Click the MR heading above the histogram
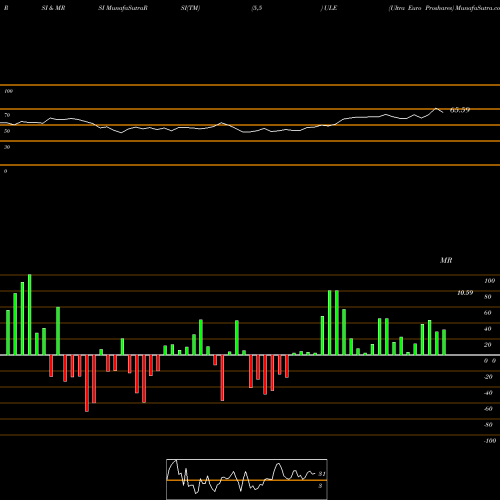This screenshot has height=500, width=500. (446, 260)
